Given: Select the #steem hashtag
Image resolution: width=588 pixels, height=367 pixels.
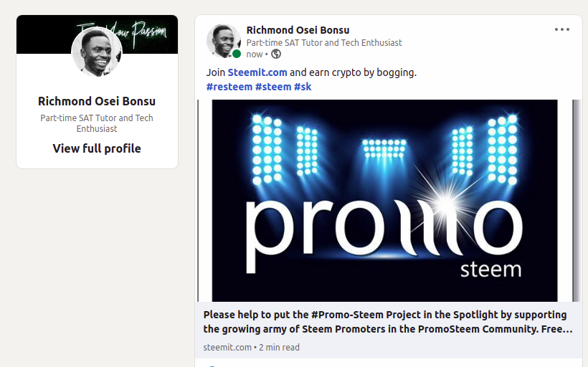Looking at the screenshot, I should pos(272,87).
